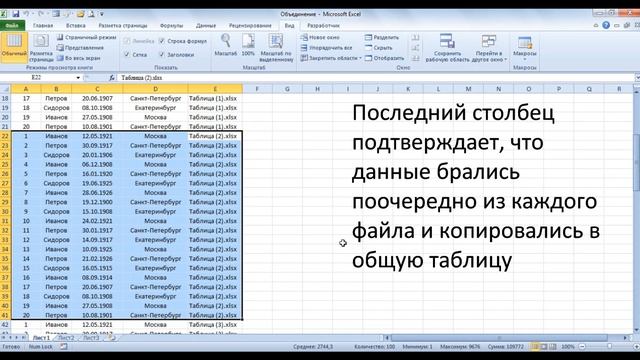This screenshot has width=640, height=360.
Task: Minimize the ribbon with caret icon
Action: pyautogui.click(x=596, y=25)
